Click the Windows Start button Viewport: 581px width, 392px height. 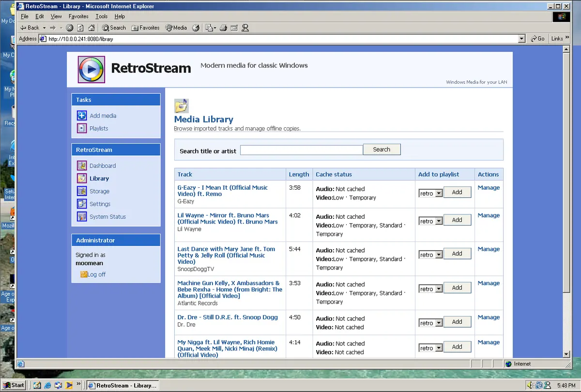coord(14,385)
